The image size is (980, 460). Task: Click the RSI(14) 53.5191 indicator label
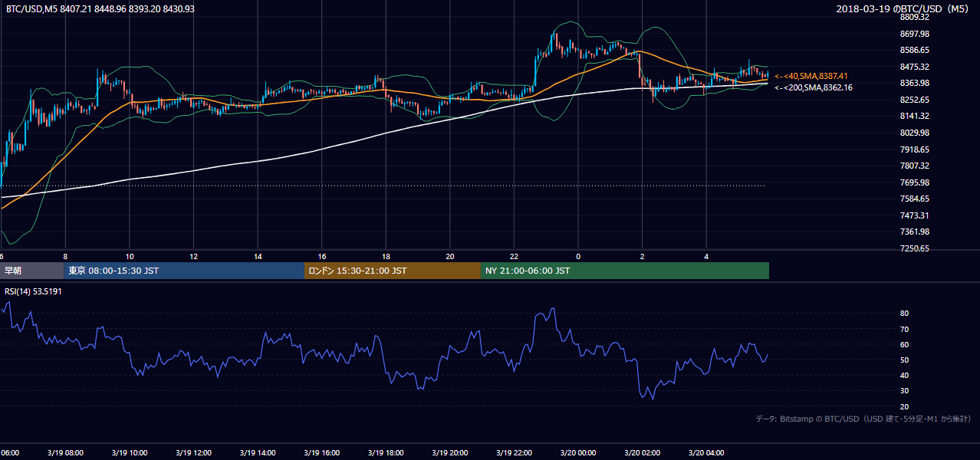point(33,292)
